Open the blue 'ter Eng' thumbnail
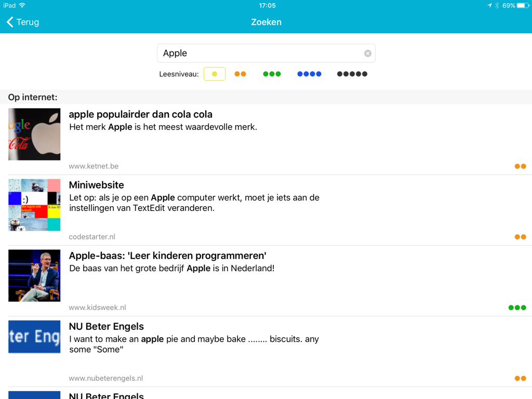This screenshot has width=532, height=399. 34,337
